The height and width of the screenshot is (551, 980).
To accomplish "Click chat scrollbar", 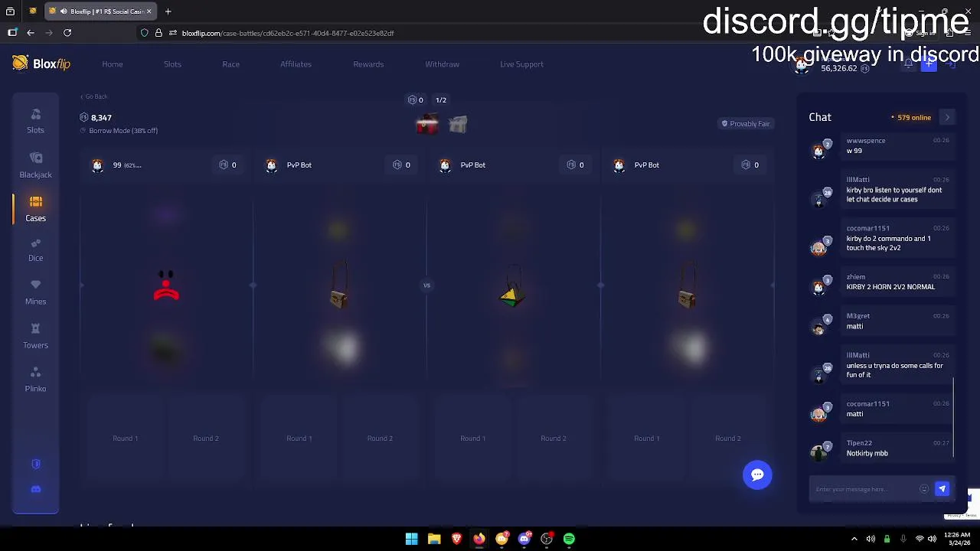I will click(x=953, y=417).
